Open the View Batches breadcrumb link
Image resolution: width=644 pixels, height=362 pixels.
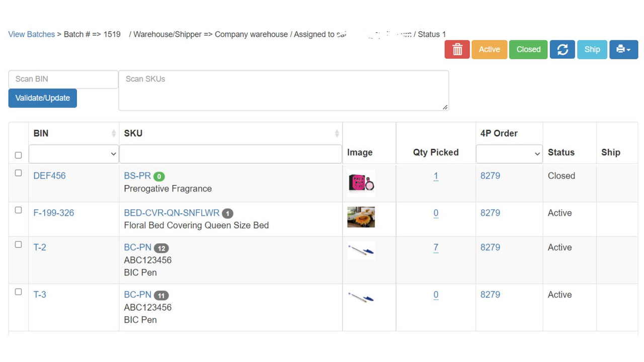pos(31,34)
